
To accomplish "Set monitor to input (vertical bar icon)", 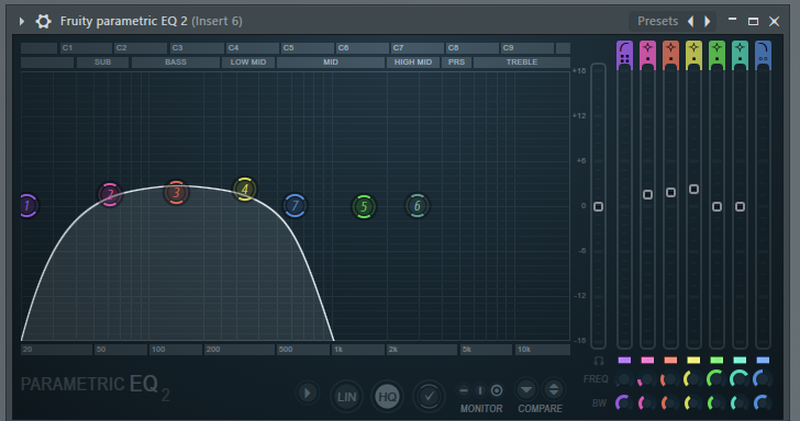I will 480,391.
